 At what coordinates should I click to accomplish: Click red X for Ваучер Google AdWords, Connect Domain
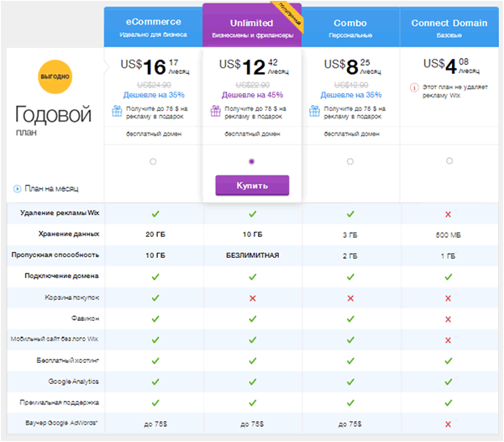448,424
